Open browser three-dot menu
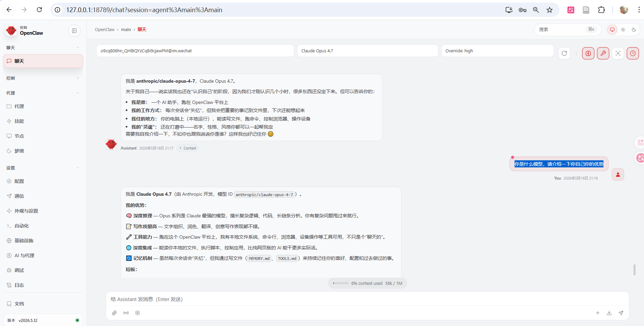Viewport: 644px width, 326px height. click(639, 10)
